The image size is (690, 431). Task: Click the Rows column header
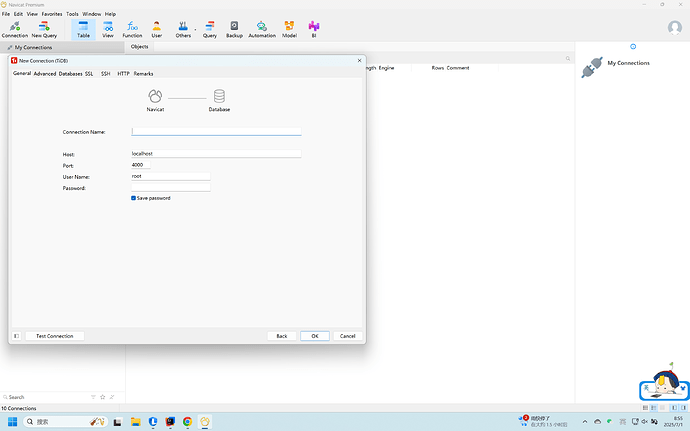tap(437, 68)
